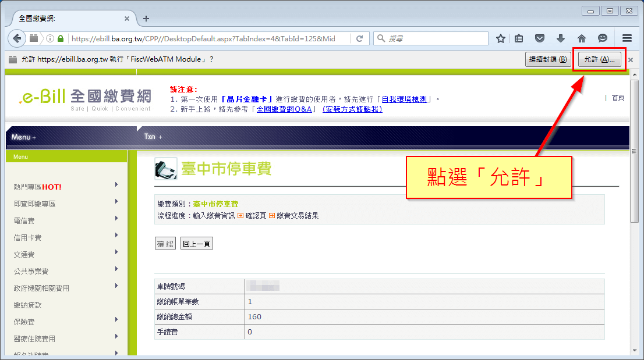
Task: Toggle the bookmark star for this page
Action: (x=500, y=38)
